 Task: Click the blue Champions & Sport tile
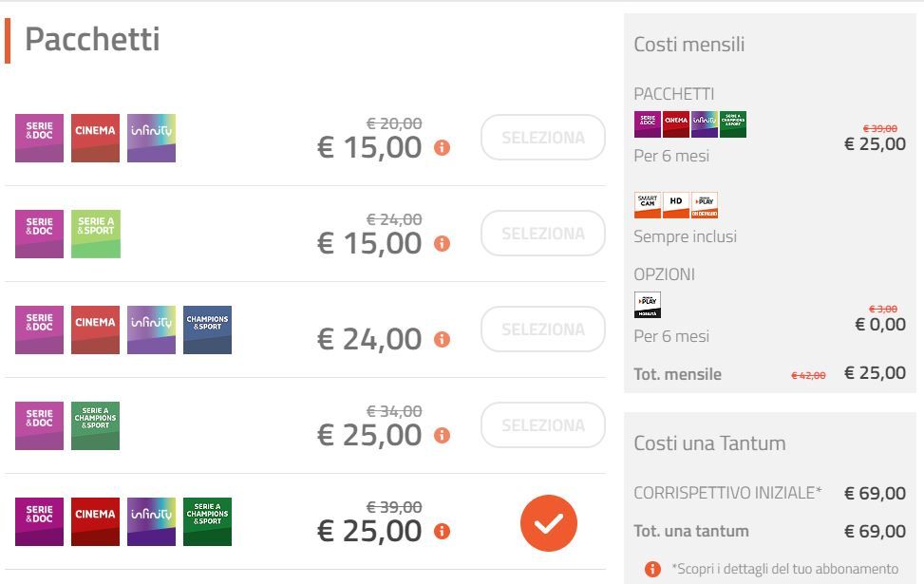click(207, 330)
